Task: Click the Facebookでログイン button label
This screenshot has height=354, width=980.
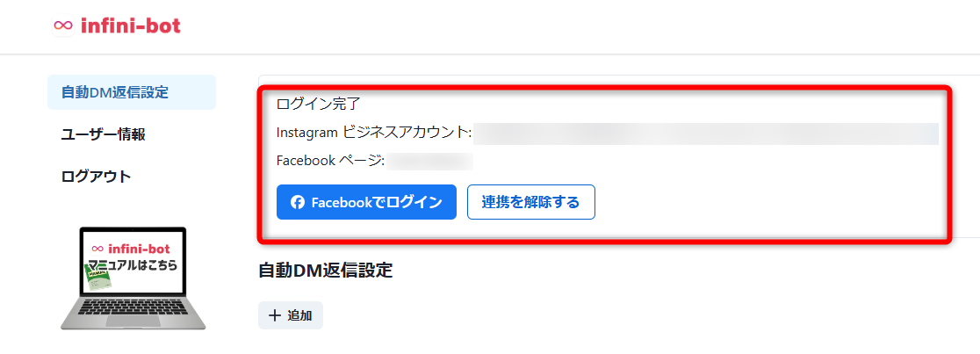Action: pos(377,202)
